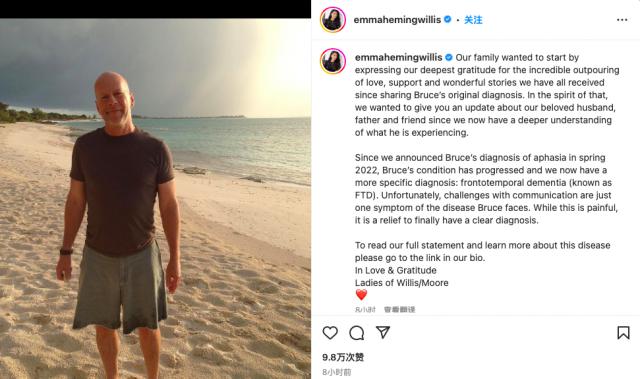
Task: Click the 查看翻译 see translation link
Action: (400, 310)
